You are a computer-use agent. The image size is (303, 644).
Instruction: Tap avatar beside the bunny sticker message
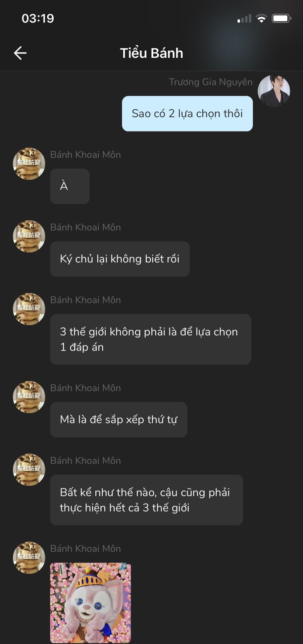(x=29, y=558)
